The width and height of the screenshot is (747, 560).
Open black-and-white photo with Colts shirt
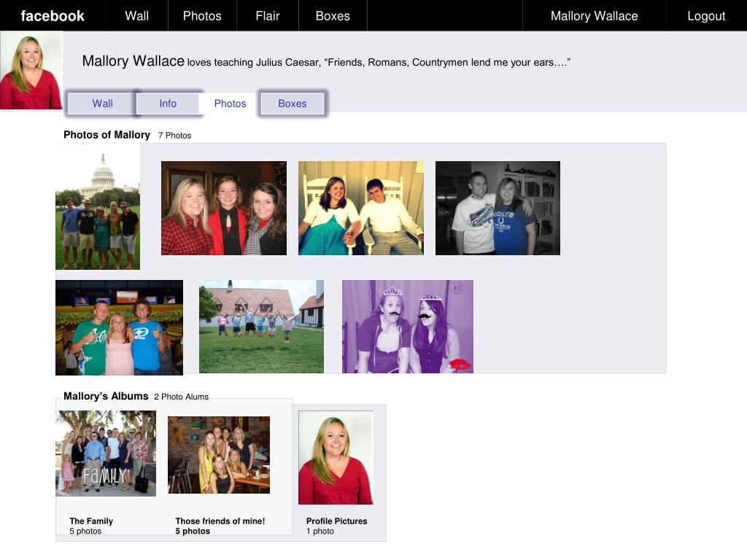pos(498,208)
